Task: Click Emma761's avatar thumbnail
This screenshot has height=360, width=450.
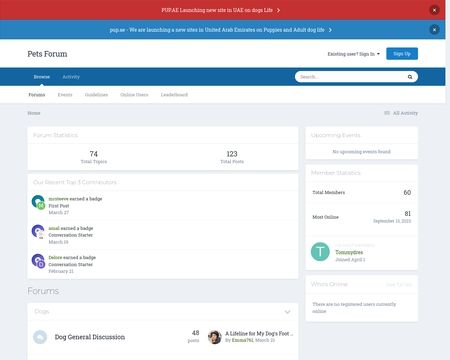Action: [215, 337]
